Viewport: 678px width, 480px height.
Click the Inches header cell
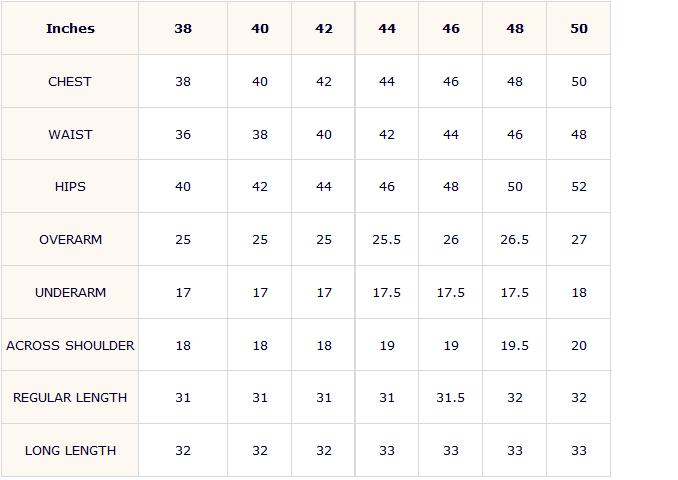point(70,29)
